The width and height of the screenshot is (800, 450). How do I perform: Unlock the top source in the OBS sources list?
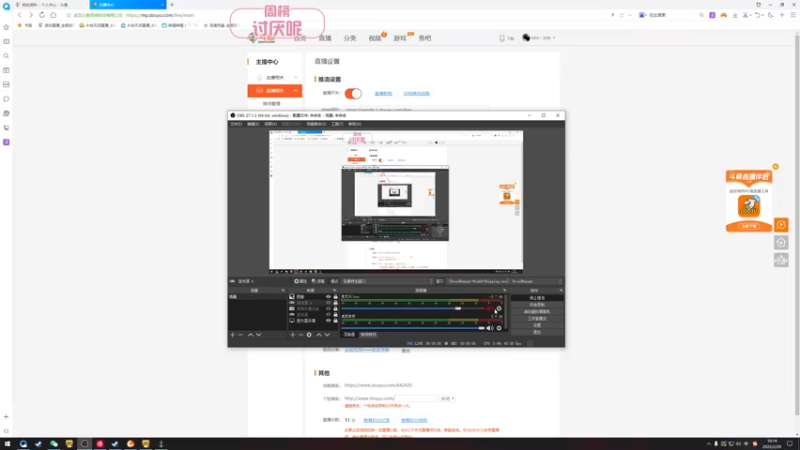click(335, 296)
